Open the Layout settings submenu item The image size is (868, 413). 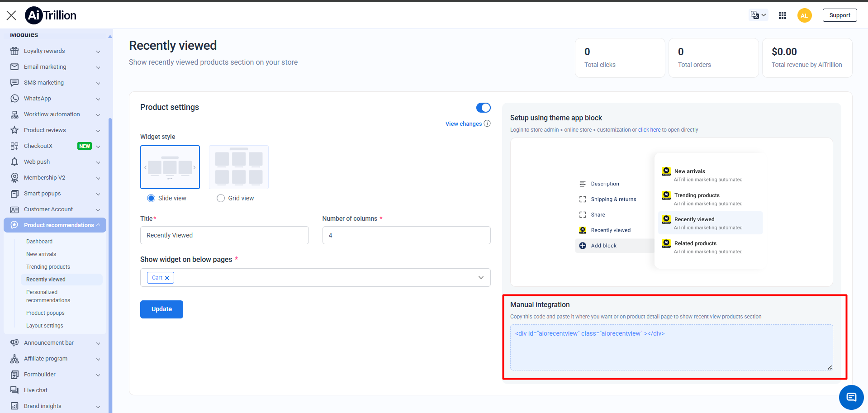pos(45,326)
